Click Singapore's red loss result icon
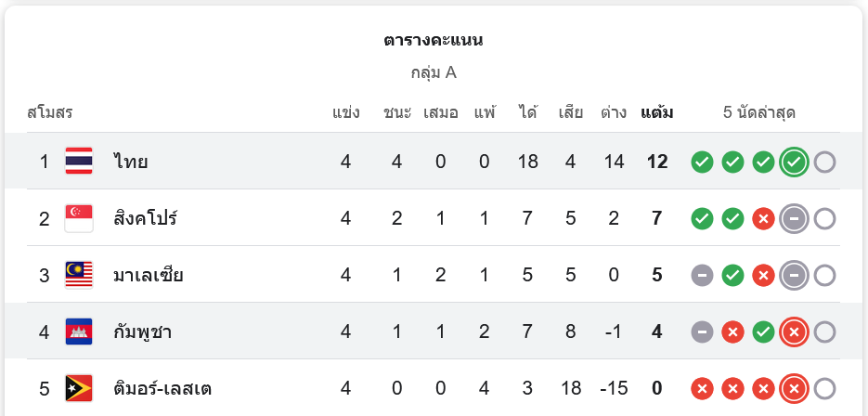This screenshot has height=416, width=868. 763,219
